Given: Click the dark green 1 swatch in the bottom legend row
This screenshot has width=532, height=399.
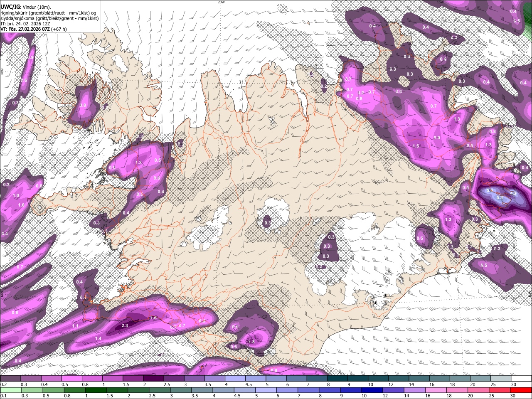Looking at the screenshot, I should [x=96, y=390].
